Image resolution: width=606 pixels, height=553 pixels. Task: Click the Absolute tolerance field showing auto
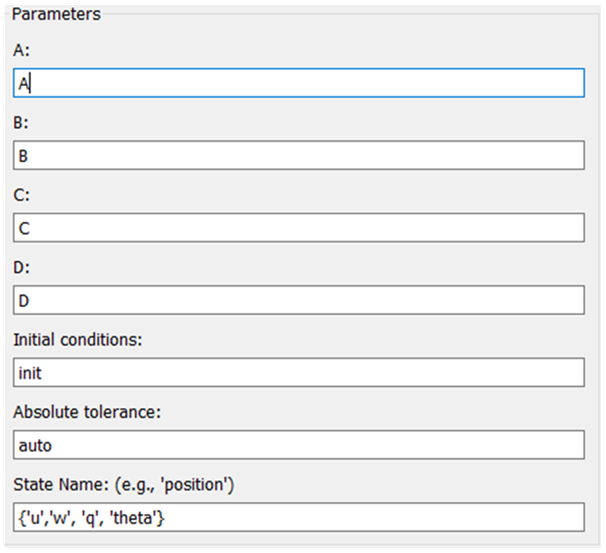(x=299, y=445)
